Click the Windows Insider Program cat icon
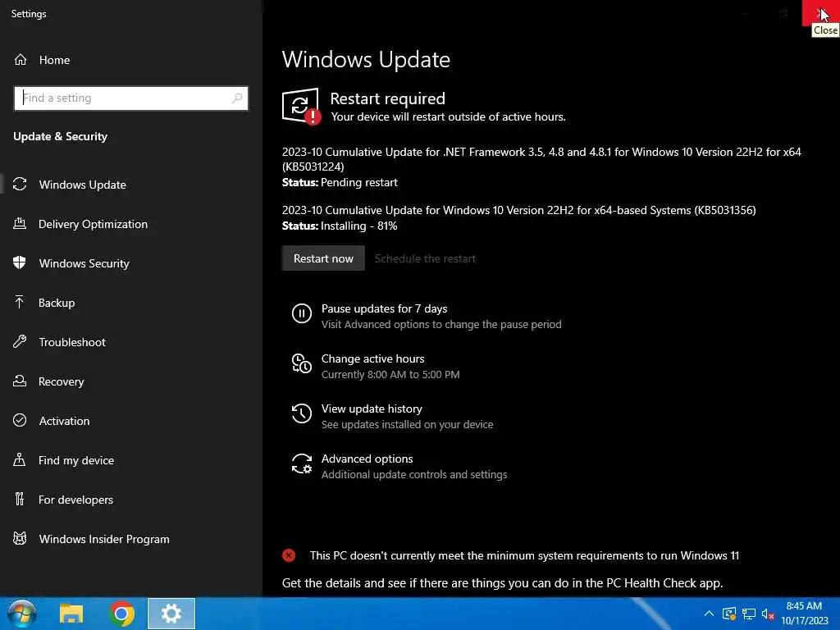This screenshot has width=840, height=630. coord(20,539)
